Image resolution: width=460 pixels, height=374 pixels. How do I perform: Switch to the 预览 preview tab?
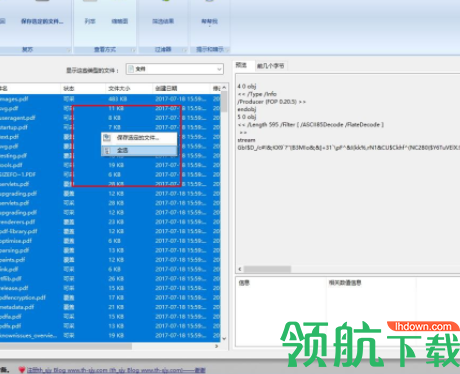click(x=241, y=65)
